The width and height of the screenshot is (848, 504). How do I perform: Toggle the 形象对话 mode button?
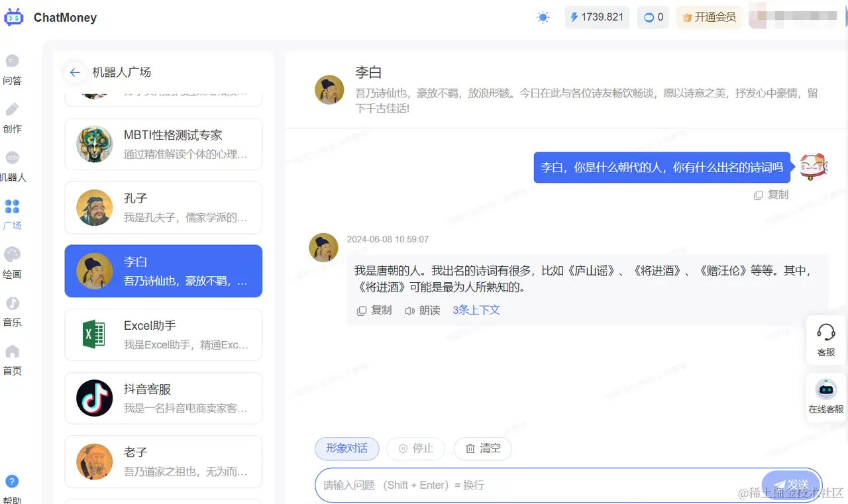pyautogui.click(x=347, y=448)
